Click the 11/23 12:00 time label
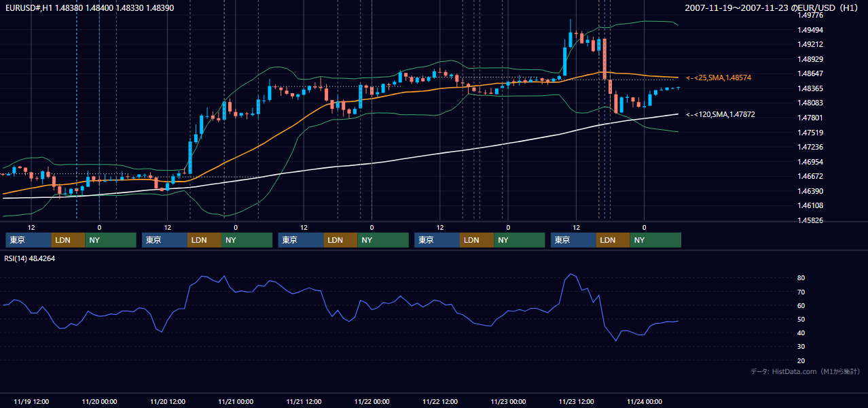This screenshot has height=408, width=868. click(x=577, y=401)
